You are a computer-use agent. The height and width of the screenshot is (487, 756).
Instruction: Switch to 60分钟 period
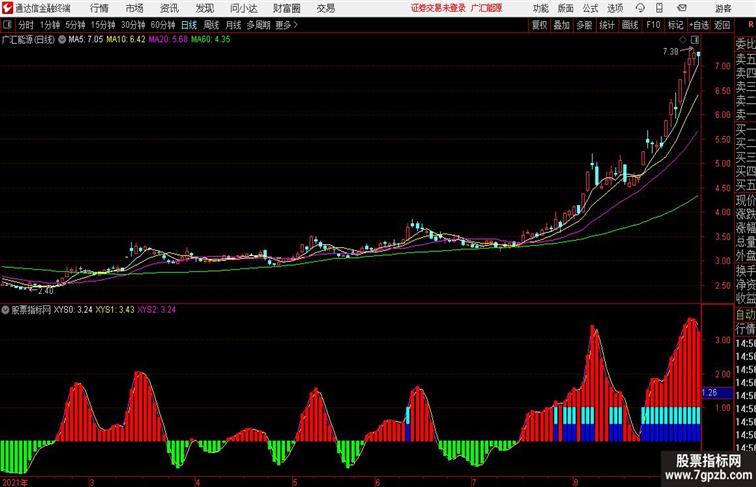click(163, 25)
